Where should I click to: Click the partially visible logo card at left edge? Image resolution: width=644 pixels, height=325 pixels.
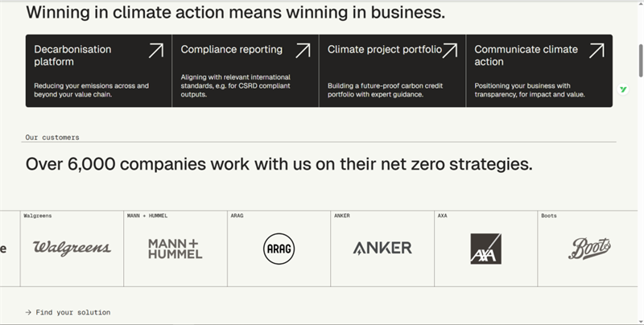[8, 249]
